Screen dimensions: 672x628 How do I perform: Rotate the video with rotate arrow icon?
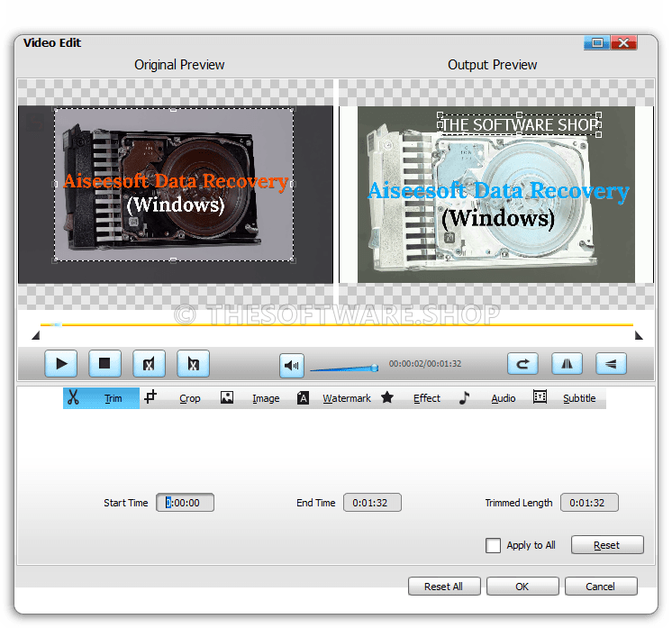[x=522, y=364]
